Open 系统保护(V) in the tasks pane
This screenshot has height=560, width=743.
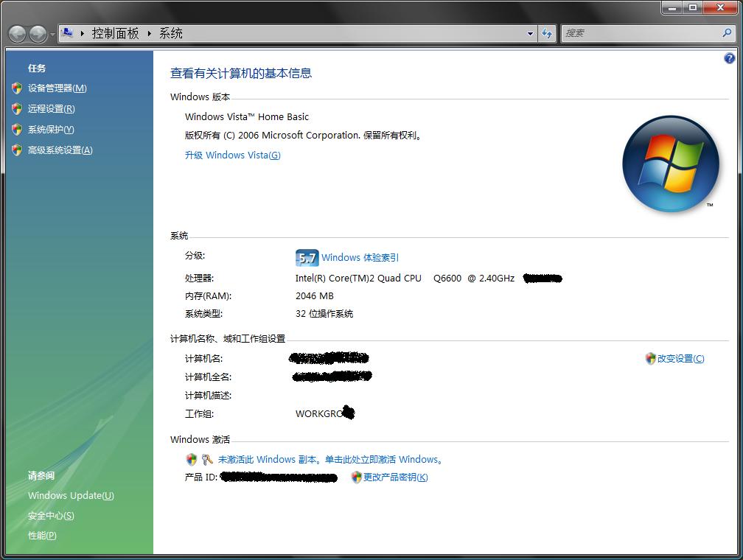51,130
